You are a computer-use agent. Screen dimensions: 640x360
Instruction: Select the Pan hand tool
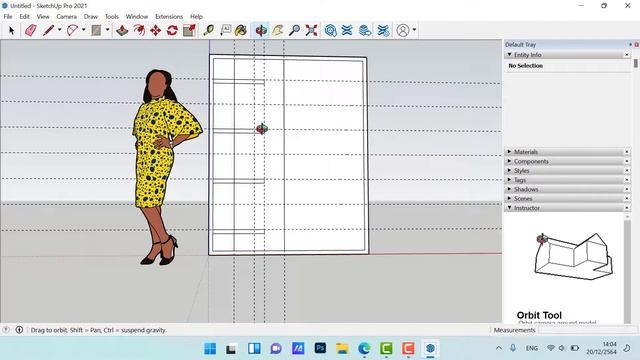[278, 31]
